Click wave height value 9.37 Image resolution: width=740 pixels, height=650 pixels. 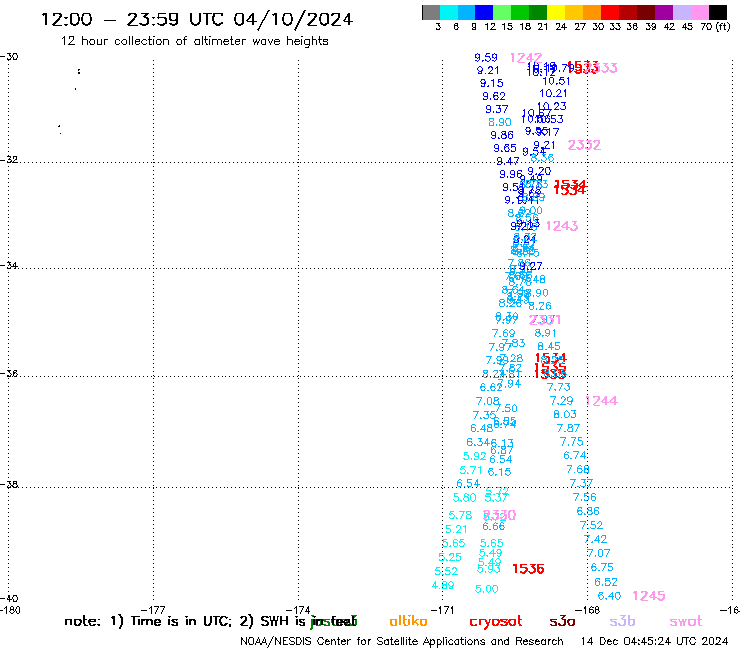point(497,109)
